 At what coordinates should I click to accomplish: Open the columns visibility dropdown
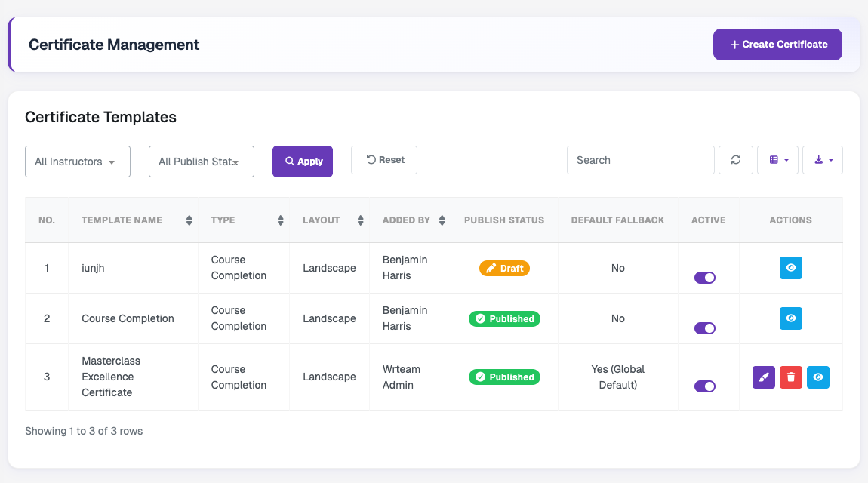tap(777, 160)
